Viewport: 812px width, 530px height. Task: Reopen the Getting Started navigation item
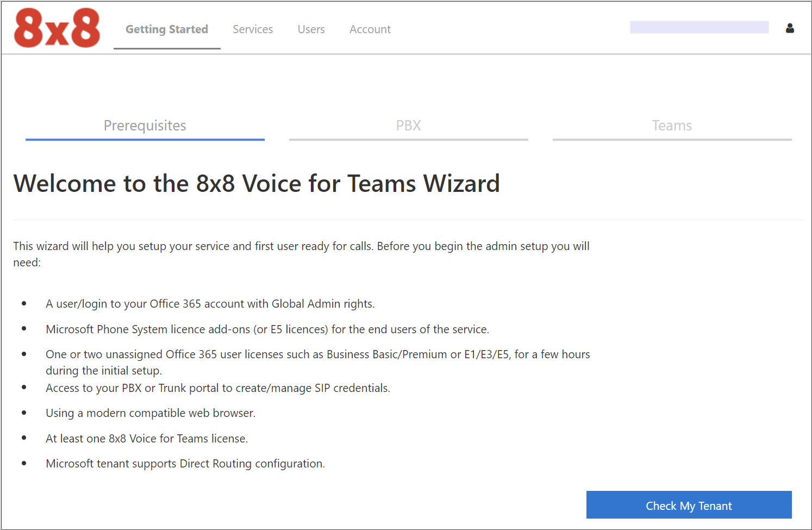coord(166,29)
